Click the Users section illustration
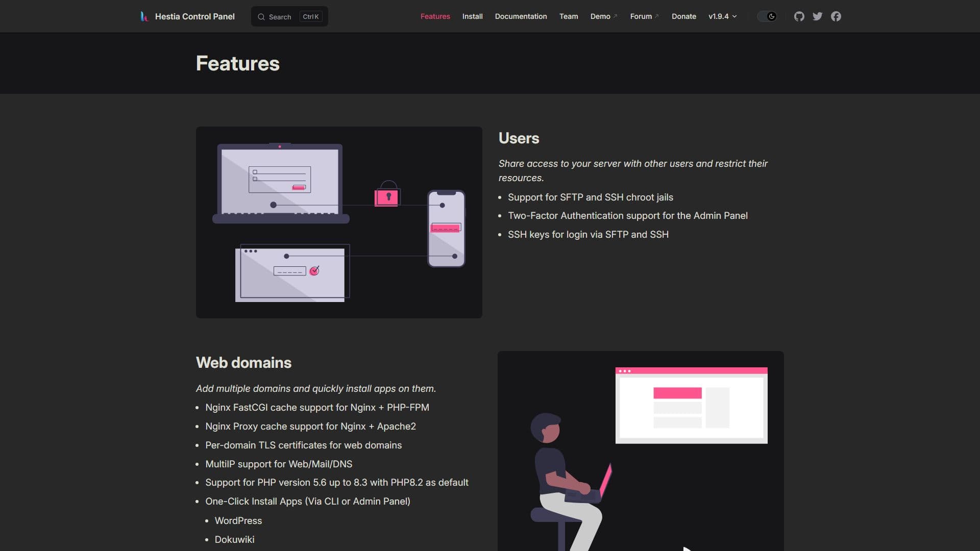The height and width of the screenshot is (551, 980). coord(339,222)
